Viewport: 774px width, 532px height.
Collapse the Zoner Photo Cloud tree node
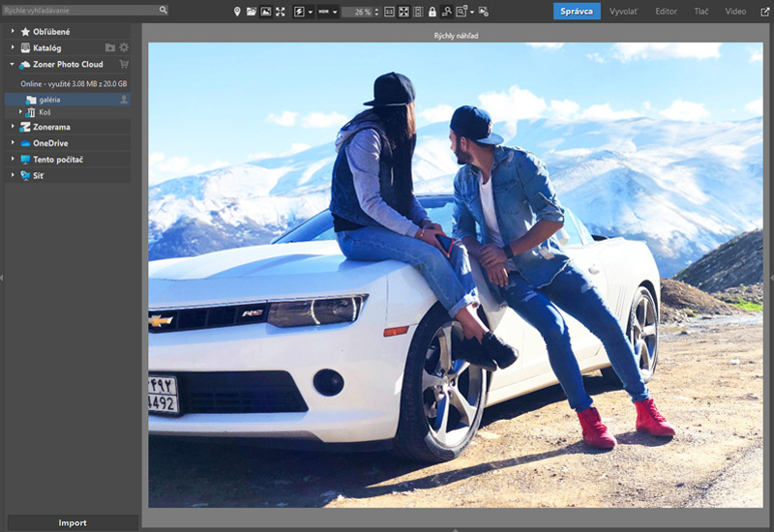pyautogui.click(x=13, y=64)
